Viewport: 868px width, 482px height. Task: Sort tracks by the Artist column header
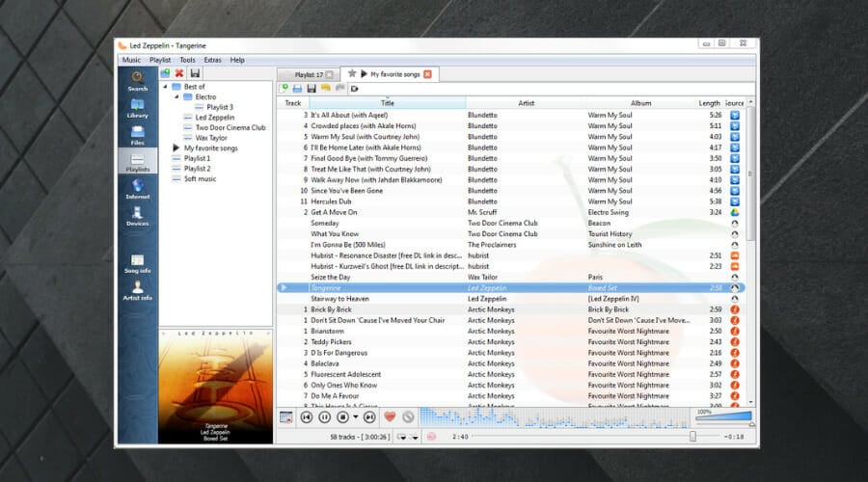coord(526,103)
